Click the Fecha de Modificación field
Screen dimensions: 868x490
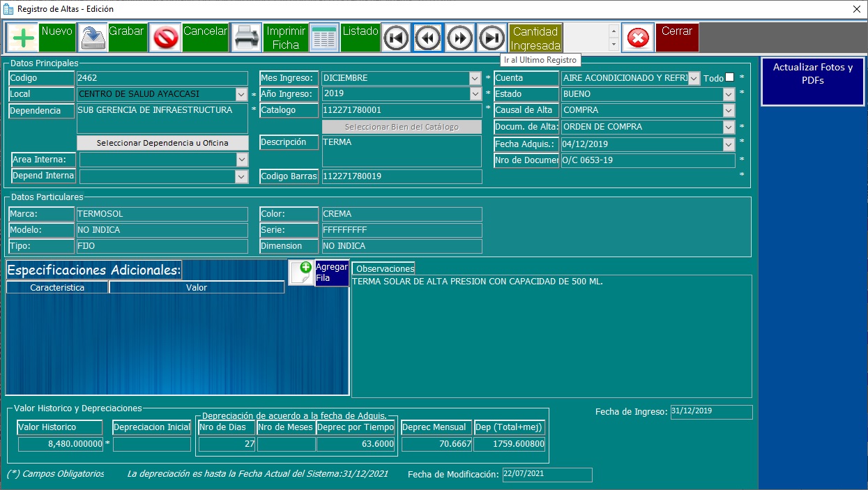547,475
